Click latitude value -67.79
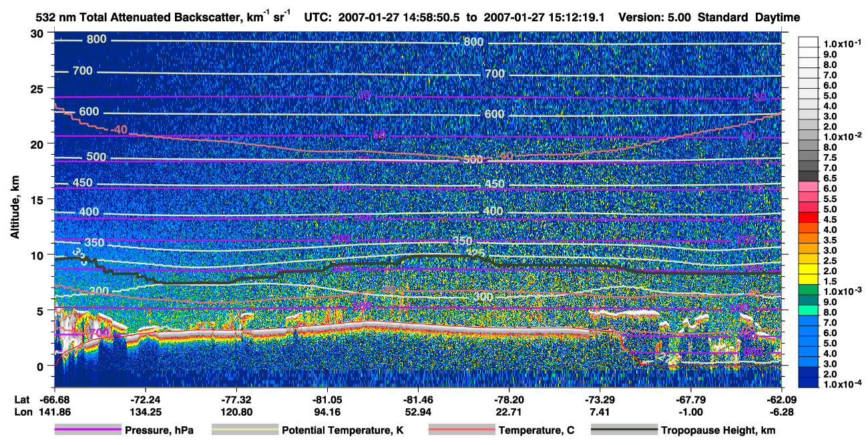868x445 pixels. (x=691, y=400)
